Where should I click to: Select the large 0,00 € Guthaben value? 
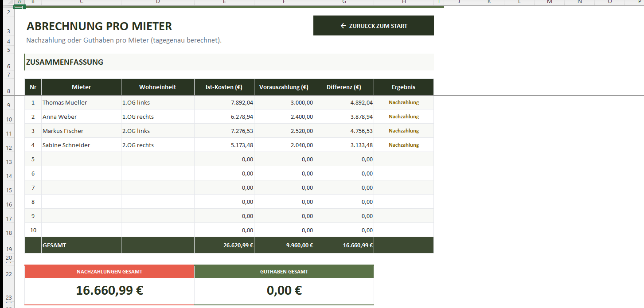(x=284, y=291)
